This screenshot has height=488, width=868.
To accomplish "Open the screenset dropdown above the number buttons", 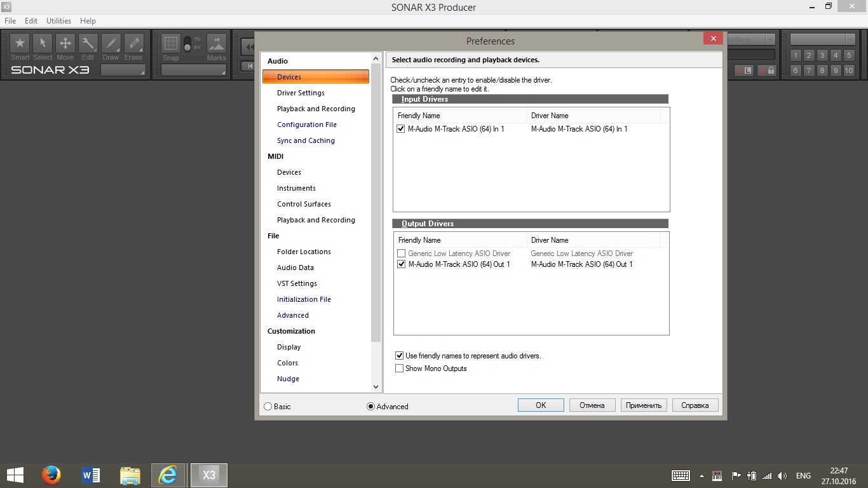I will coord(823,39).
